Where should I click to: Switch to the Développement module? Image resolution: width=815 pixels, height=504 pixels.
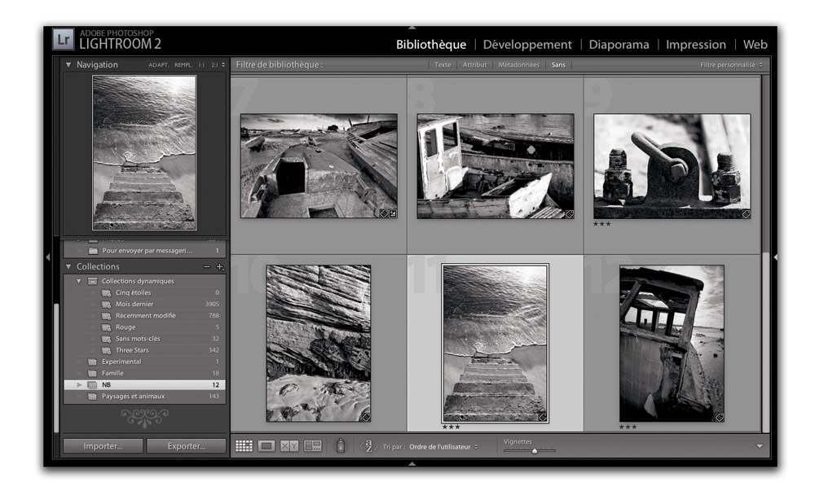point(527,45)
